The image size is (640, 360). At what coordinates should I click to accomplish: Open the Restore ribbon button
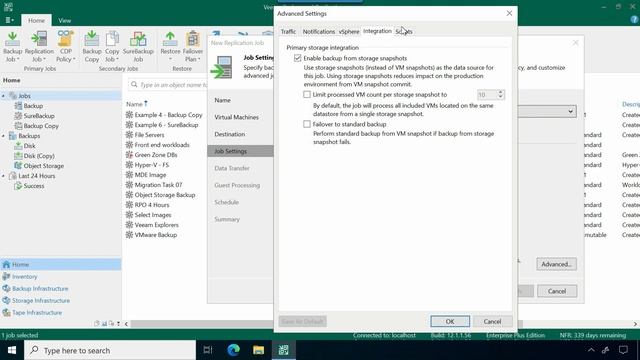170,47
